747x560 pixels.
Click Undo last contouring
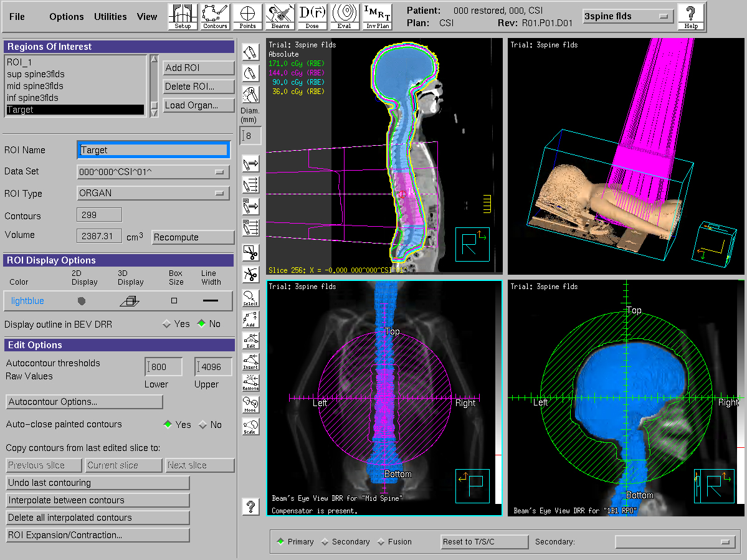[98, 483]
